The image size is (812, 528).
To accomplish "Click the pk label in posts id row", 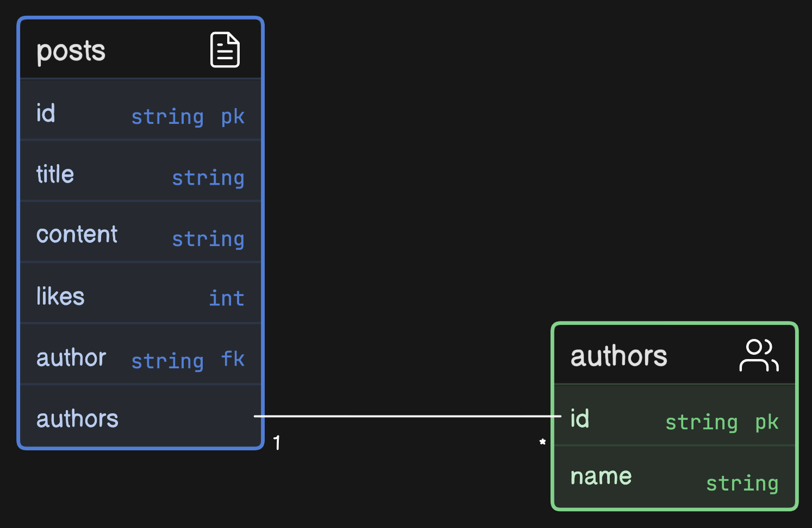I will tap(233, 117).
